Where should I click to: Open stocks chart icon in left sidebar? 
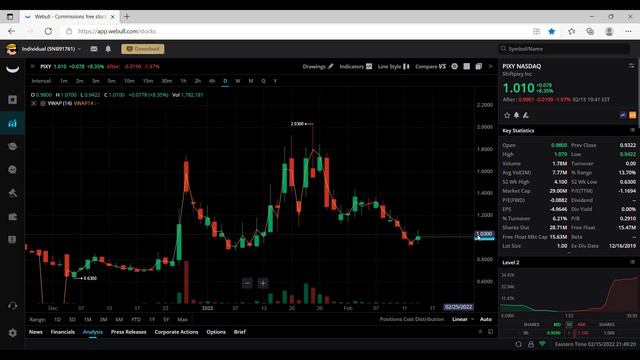(x=13, y=123)
